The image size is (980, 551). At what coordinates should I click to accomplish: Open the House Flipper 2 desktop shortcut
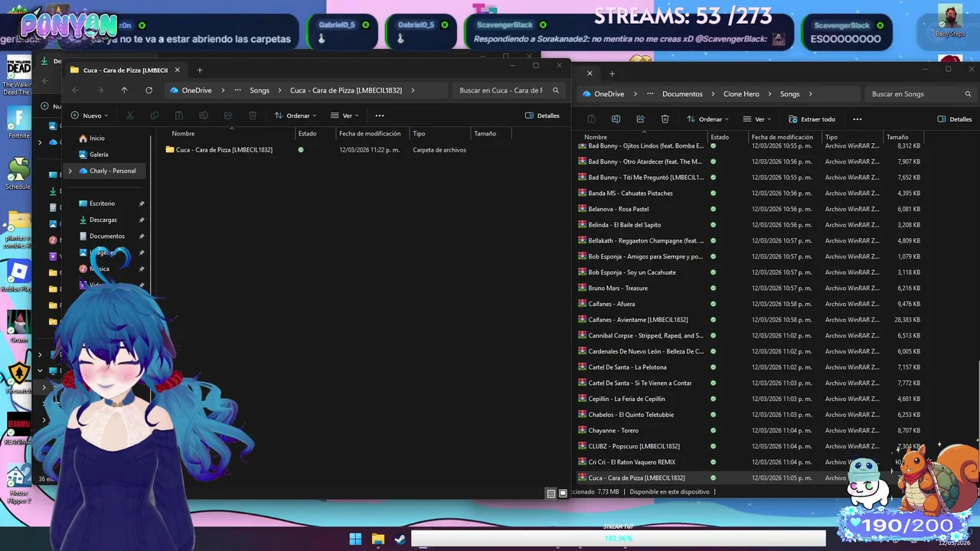(x=18, y=483)
